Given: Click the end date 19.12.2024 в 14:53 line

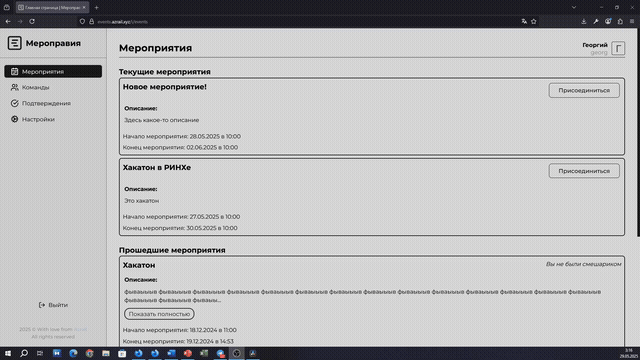Looking at the screenshot, I should click(x=178, y=341).
